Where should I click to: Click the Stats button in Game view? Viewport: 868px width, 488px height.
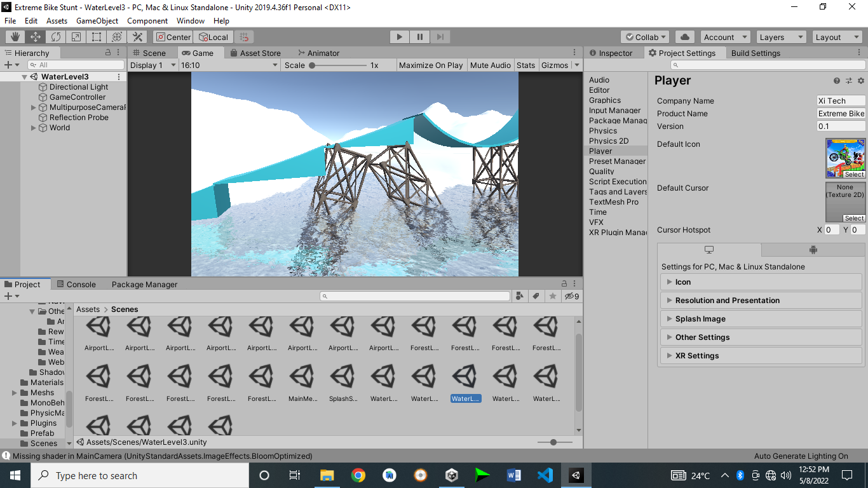pyautogui.click(x=526, y=65)
